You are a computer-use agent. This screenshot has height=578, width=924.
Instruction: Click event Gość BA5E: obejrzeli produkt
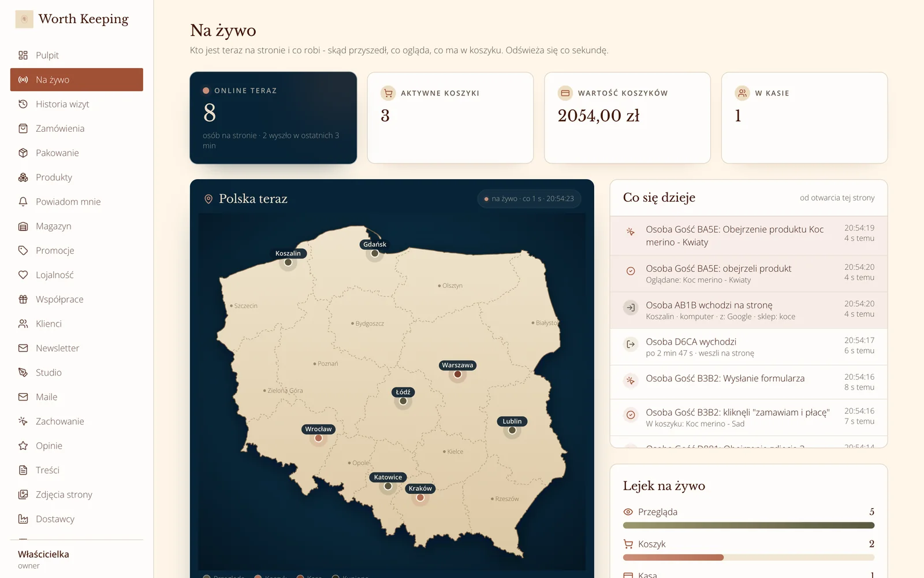[x=748, y=274]
